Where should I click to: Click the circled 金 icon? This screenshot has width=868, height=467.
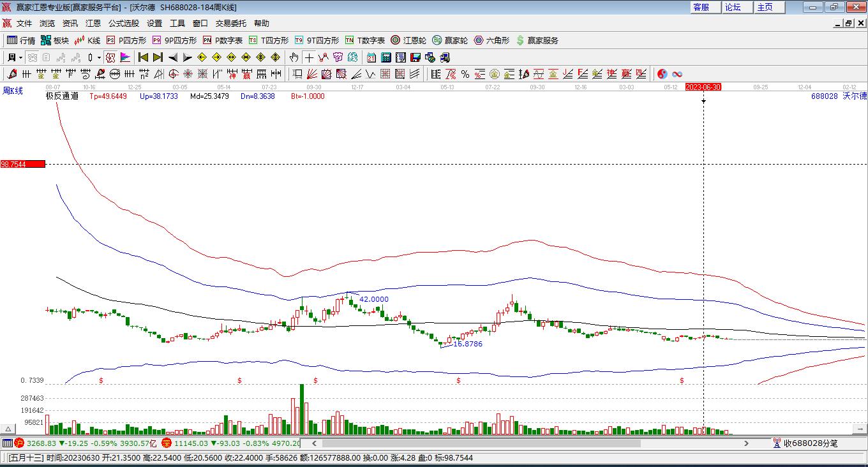click(495, 74)
